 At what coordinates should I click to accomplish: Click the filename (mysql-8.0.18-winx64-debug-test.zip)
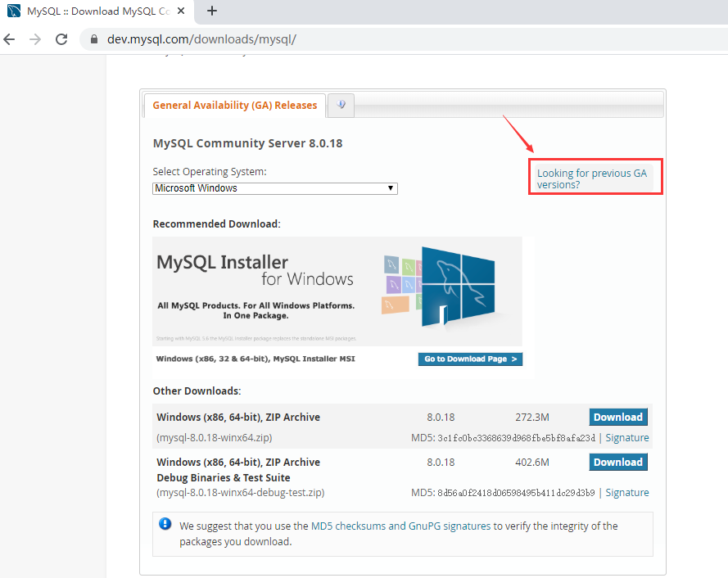point(241,493)
